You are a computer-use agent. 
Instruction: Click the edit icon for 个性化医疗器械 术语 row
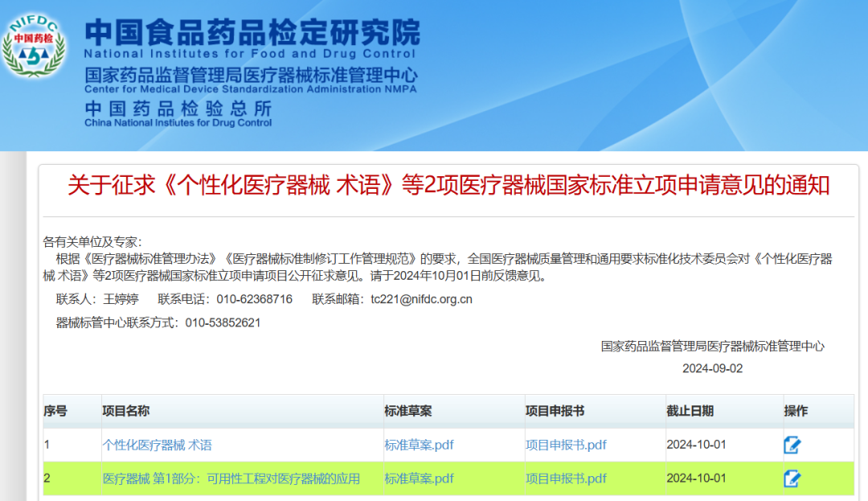click(x=792, y=445)
